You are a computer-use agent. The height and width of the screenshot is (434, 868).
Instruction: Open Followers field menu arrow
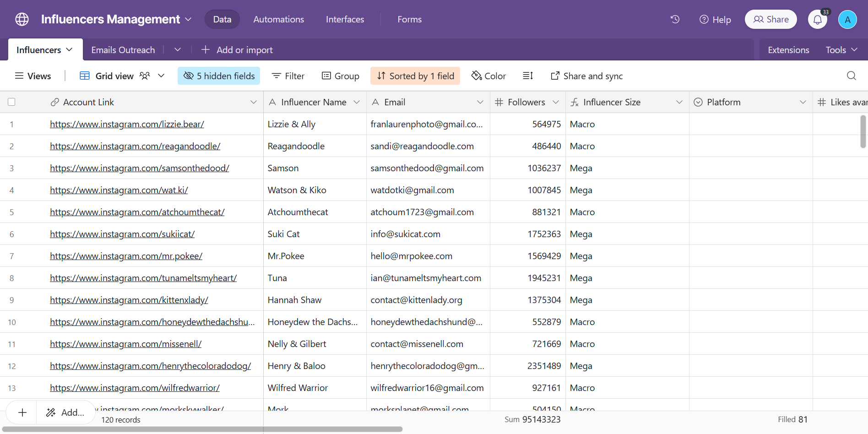coord(556,102)
